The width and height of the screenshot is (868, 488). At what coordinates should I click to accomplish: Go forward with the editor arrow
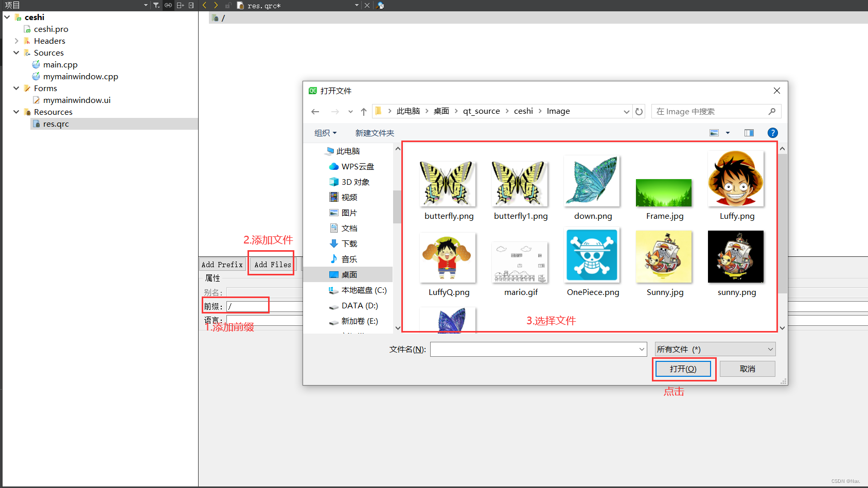pyautogui.click(x=216, y=5)
